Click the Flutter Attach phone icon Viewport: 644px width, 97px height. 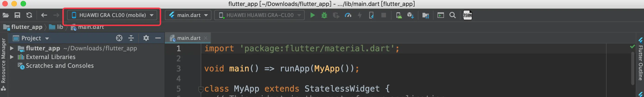[x=372, y=15]
